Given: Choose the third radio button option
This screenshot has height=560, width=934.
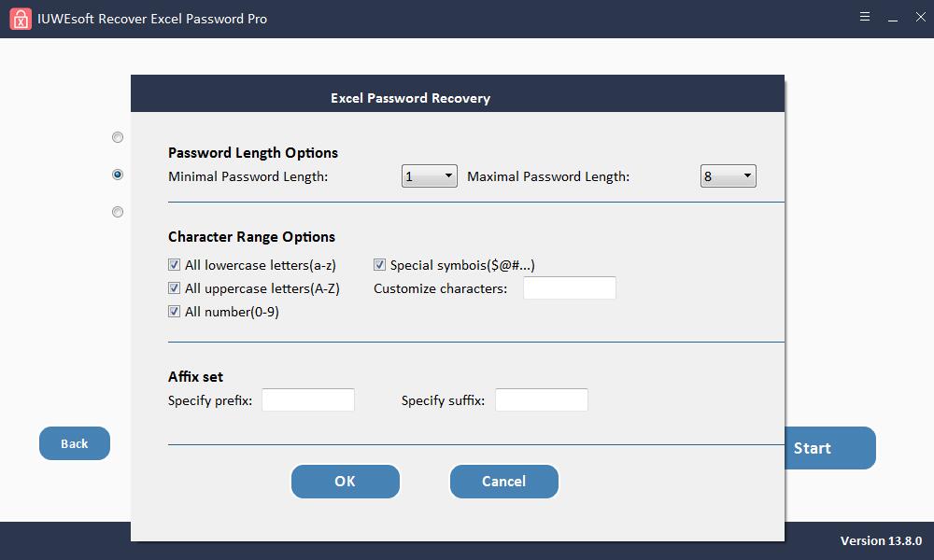Looking at the screenshot, I should click(x=118, y=212).
